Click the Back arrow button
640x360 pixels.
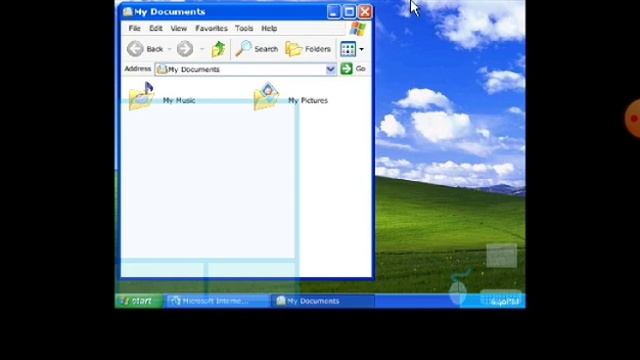135,49
